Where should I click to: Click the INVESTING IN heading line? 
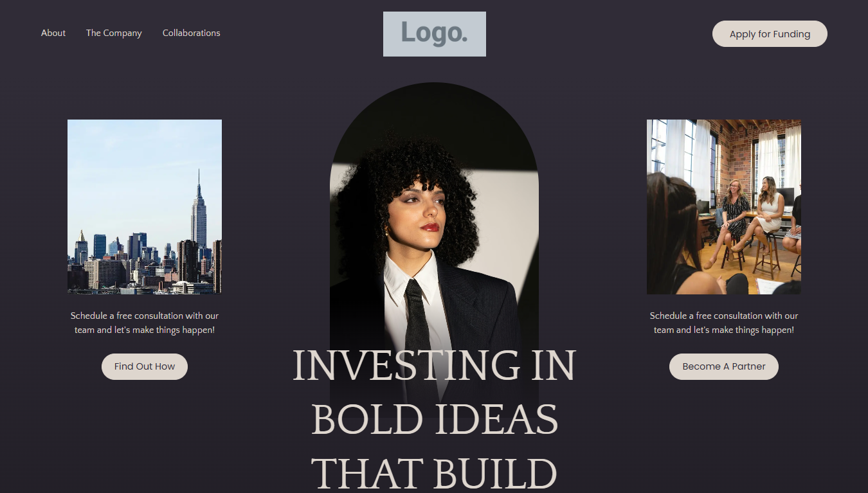coord(434,365)
